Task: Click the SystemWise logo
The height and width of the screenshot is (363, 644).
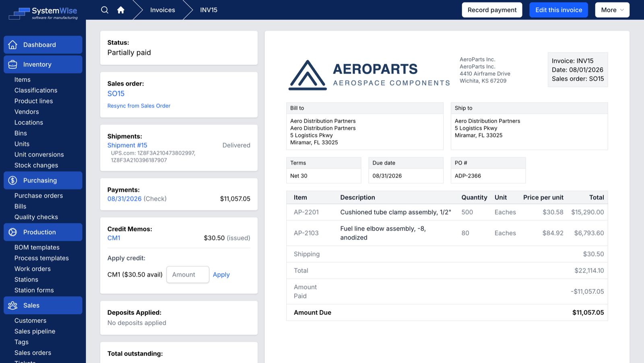Action: click(43, 13)
